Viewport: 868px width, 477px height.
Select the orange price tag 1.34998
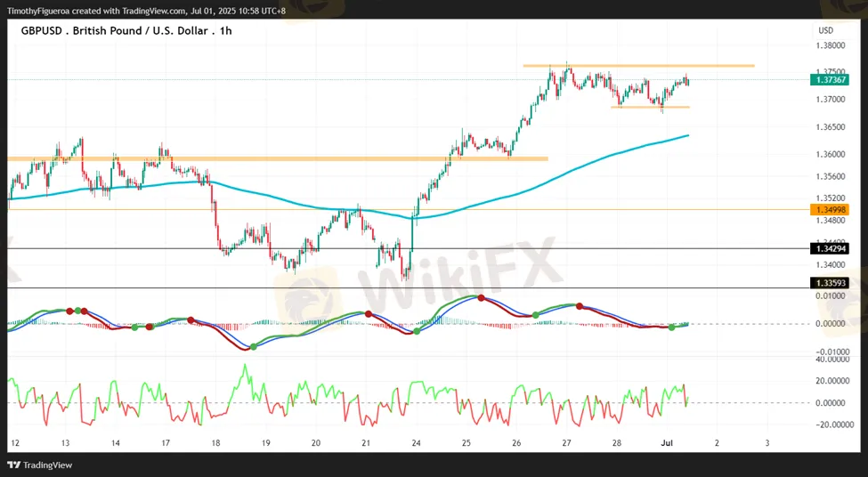(x=829, y=210)
